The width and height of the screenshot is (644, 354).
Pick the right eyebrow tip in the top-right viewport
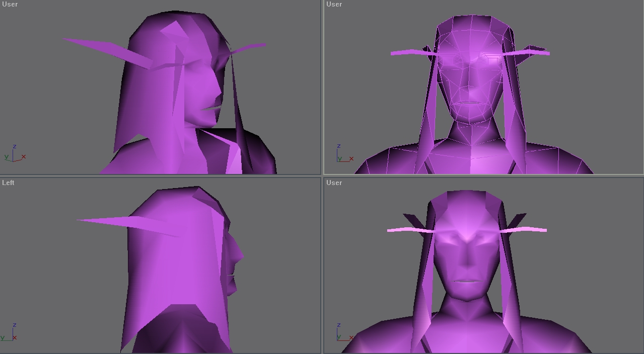pyautogui.click(x=543, y=52)
